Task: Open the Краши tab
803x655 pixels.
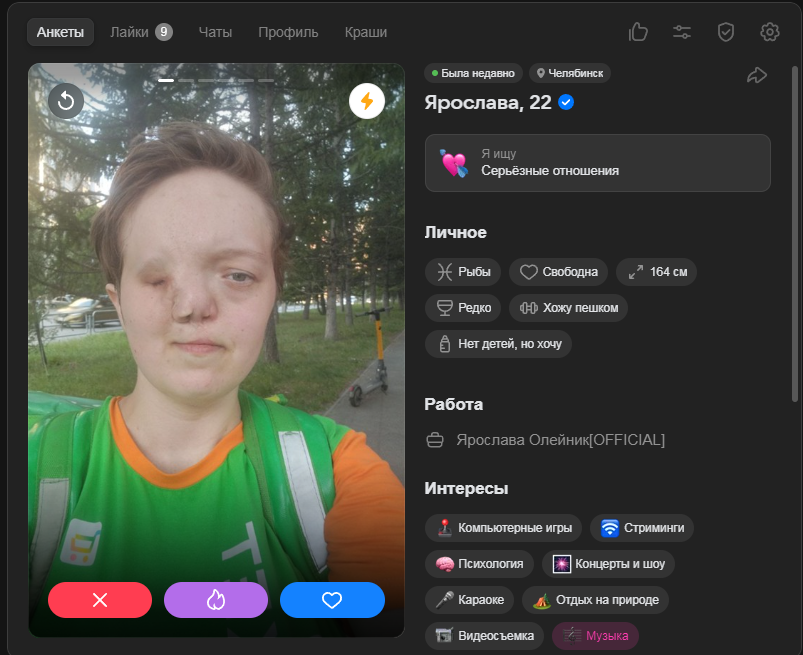Action: [x=366, y=32]
